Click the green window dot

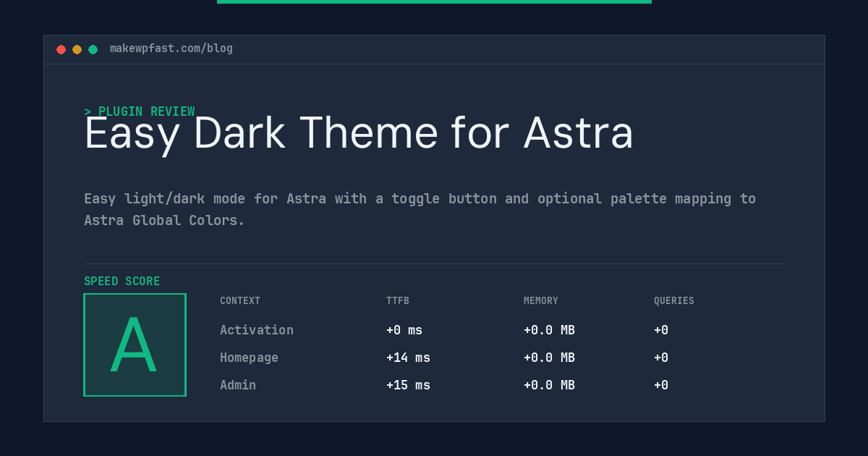93,49
